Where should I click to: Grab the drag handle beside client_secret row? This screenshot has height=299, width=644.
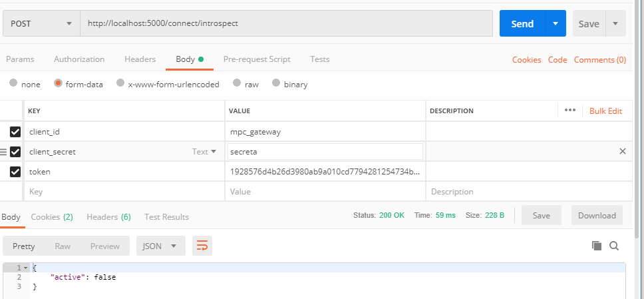(3, 152)
